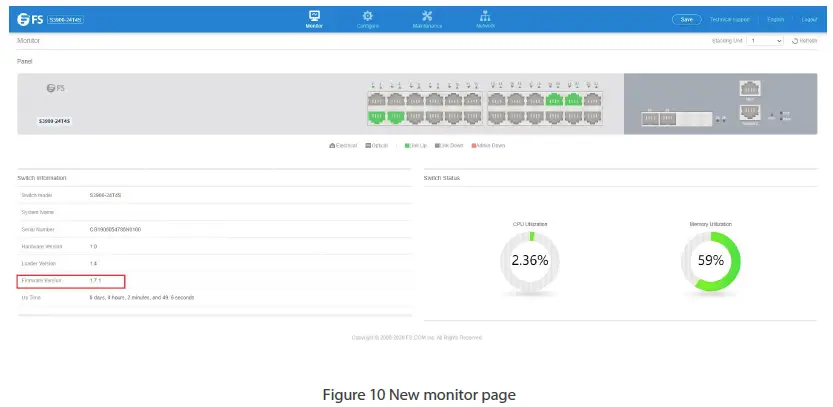The height and width of the screenshot is (407, 833).
Task: Open the Technical support link
Action: (729, 20)
